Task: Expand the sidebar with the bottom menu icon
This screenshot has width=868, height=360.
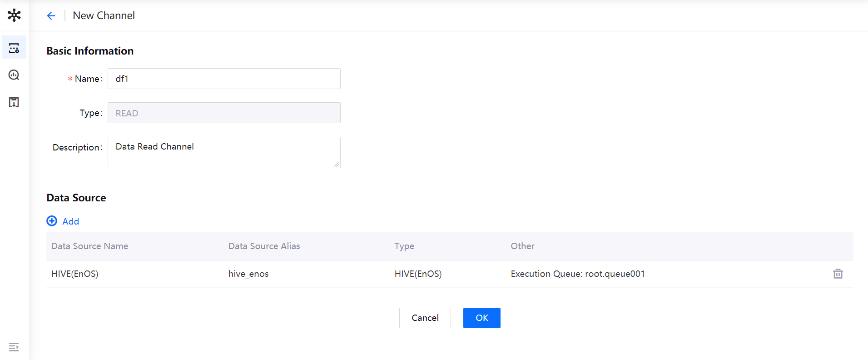Action: (14, 347)
